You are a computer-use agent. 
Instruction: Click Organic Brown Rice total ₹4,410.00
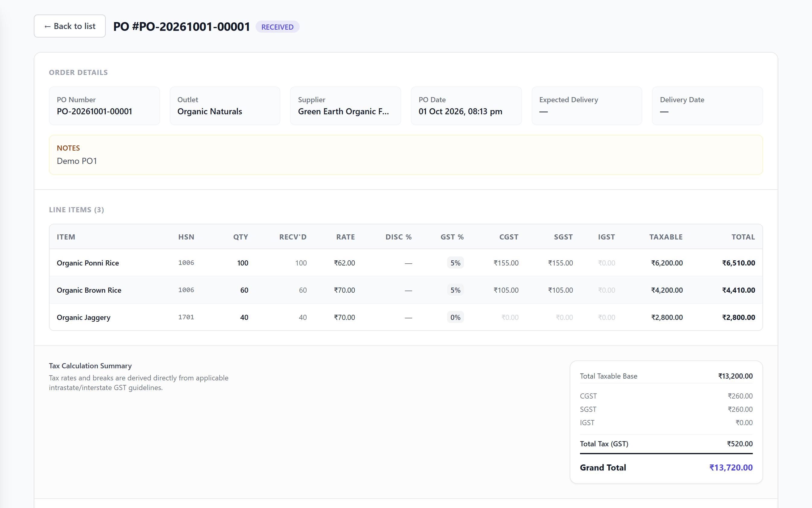(x=739, y=290)
